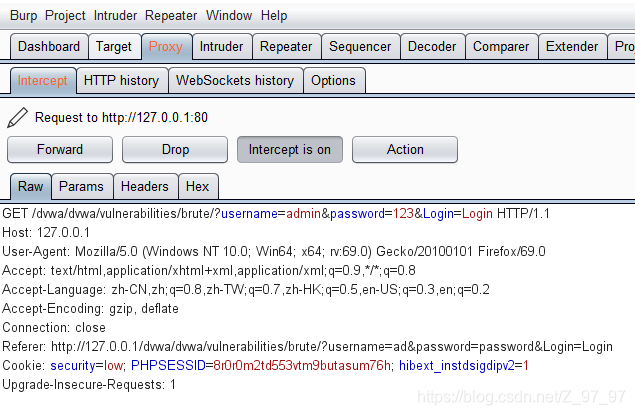Select the Raw view tab
The width and height of the screenshot is (635, 415).
click(30, 187)
